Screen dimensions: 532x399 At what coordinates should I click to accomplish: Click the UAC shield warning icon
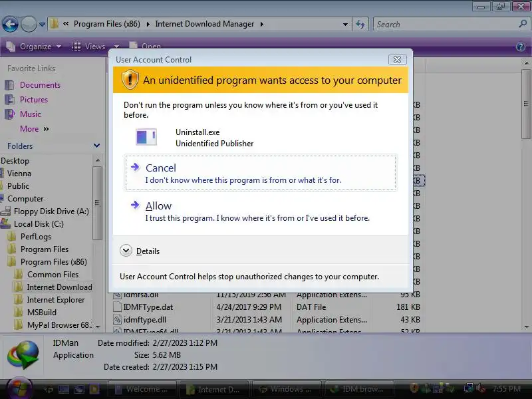[130, 80]
